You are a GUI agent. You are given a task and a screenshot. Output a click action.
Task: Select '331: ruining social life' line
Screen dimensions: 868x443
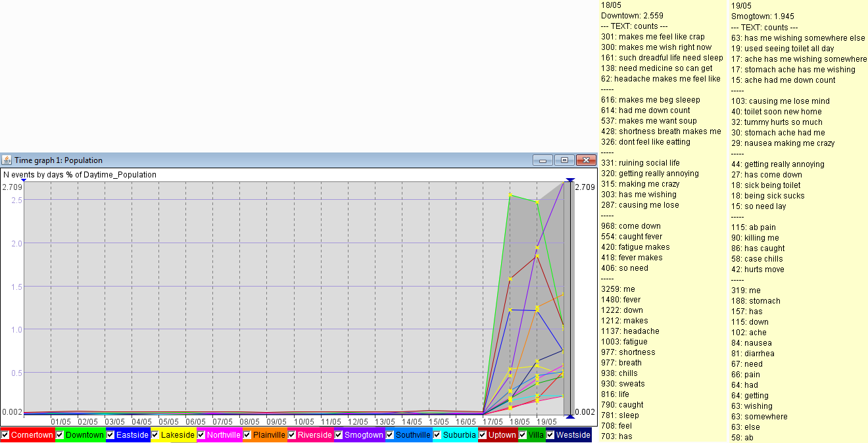640,163
